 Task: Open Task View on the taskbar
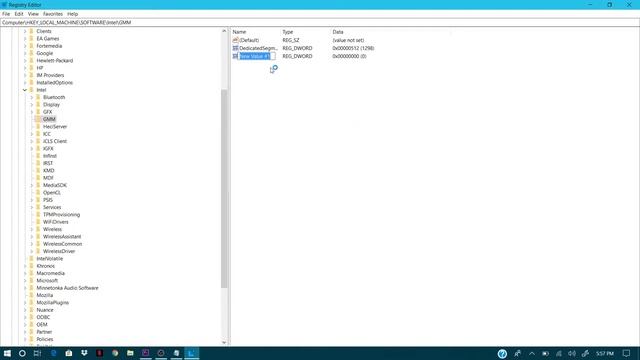(x=38, y=353)
